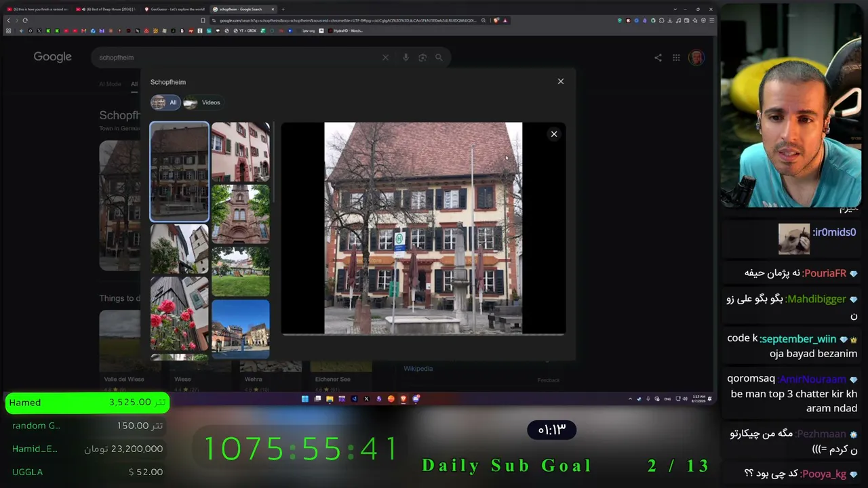Close the Schopfheim photo gallery dialog
The image size is (868, 488).
(x=561, y=81)
